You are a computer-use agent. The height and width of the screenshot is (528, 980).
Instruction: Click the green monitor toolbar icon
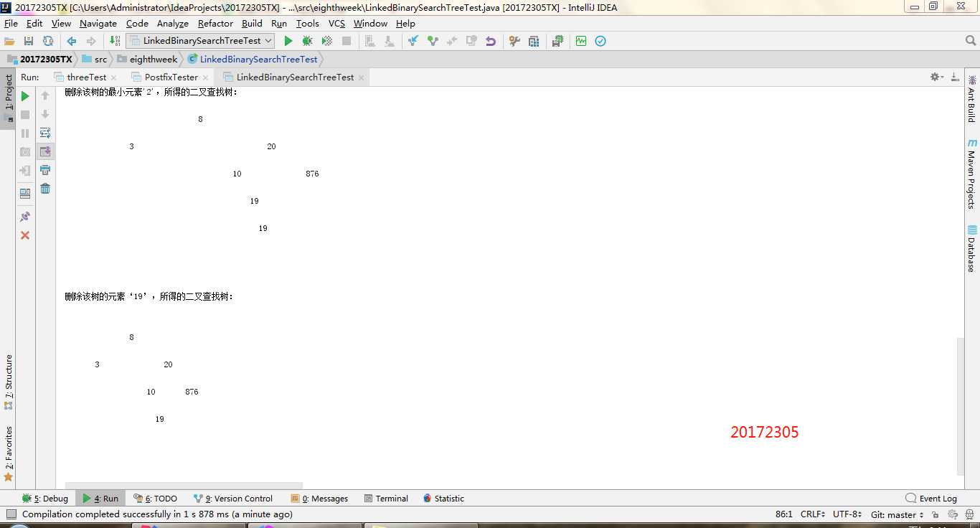point(581,41)
